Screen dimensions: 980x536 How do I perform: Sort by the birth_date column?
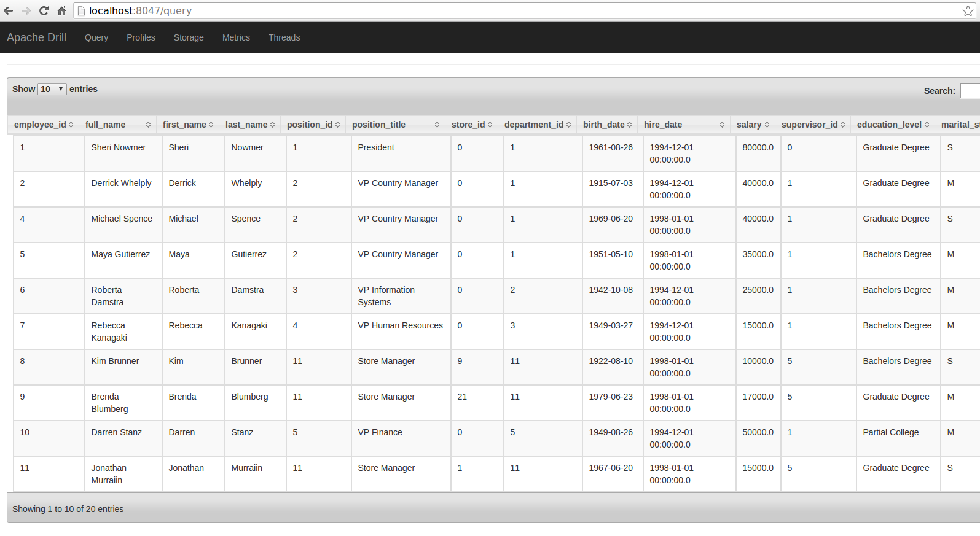pyautogui.click(x=606, y=125)
